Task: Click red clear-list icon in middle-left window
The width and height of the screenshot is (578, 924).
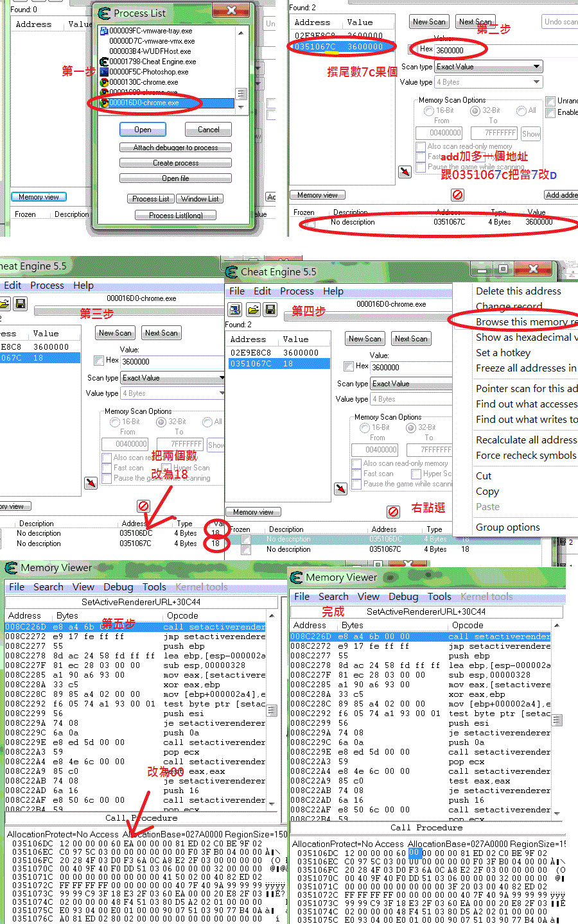Action: point(144,506)
